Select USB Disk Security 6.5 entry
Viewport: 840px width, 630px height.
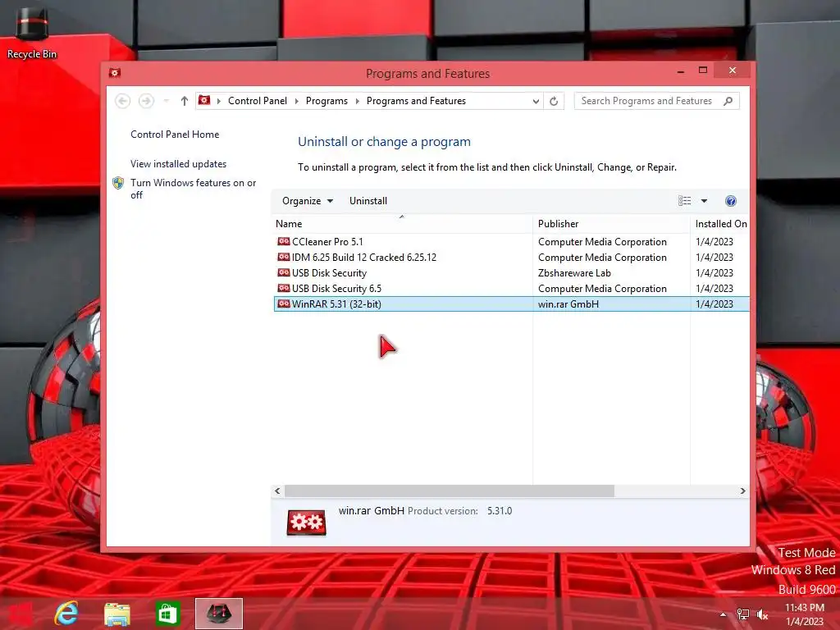(511, 288)
